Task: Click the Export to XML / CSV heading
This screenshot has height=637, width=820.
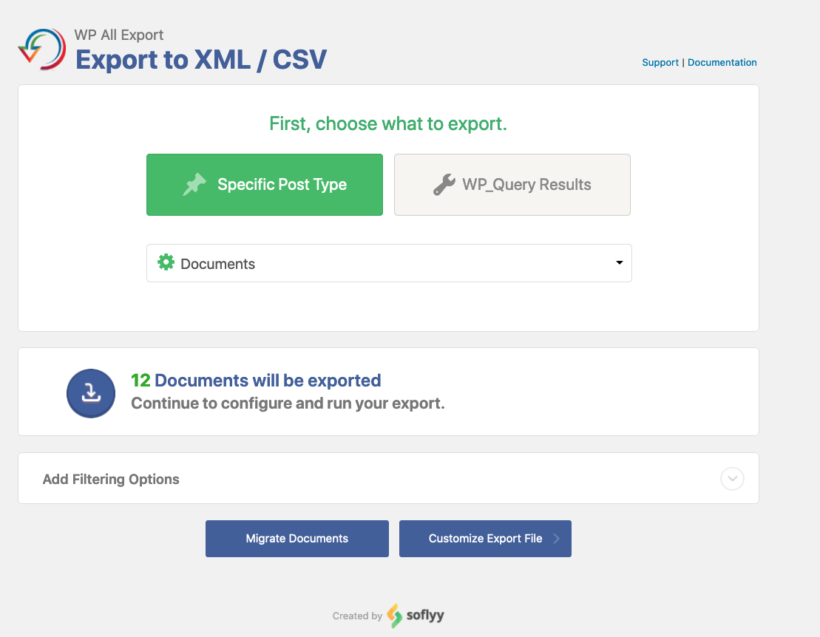Action: [x=201, y=60]
